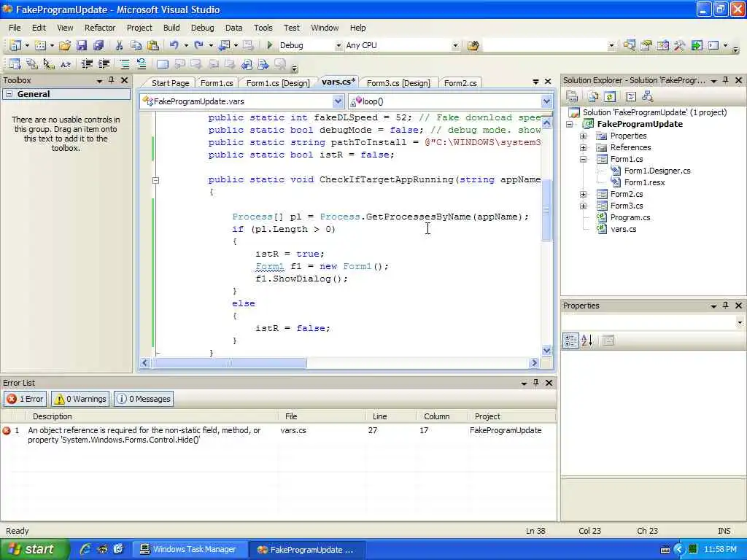This screenshot has width=747, height=560.
Task: Open the Toolbox via tools icon
Action: [680, 45]
